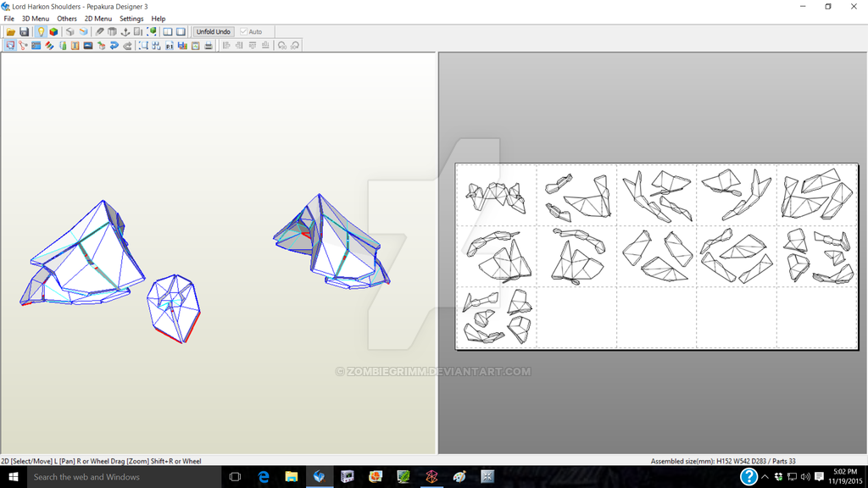This screenshot has height=488, width=868.
Task: Click the green tube icon in second toolbar
Action: click(x=63, y=46)
